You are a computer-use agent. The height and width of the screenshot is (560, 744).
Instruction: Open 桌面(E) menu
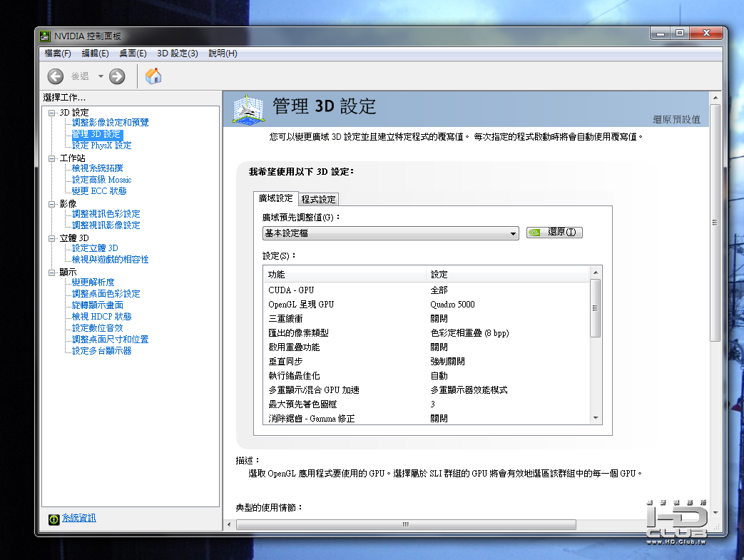click(x=133, y=54)
